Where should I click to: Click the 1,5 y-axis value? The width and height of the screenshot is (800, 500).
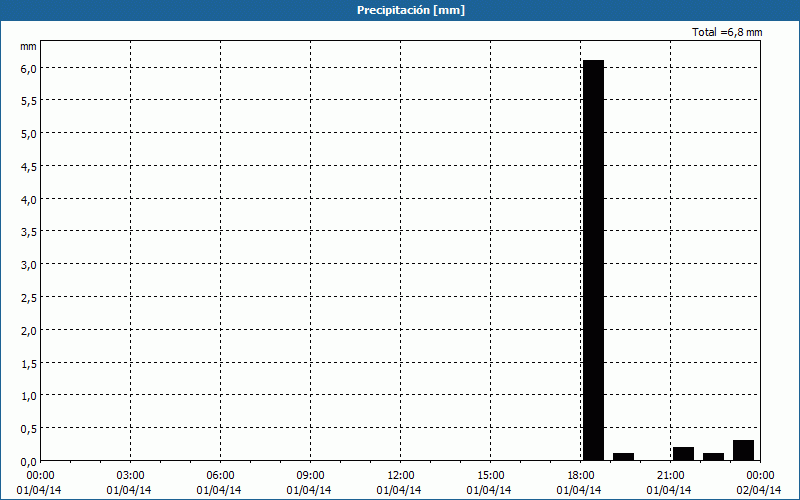29,364
